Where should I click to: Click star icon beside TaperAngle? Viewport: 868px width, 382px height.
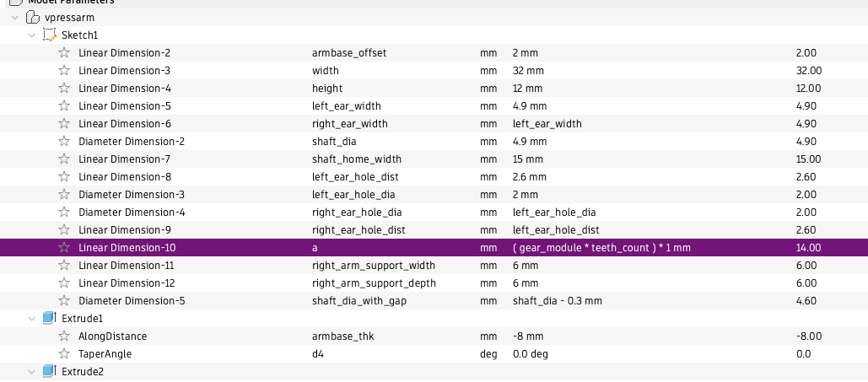(x=64, y=354)
